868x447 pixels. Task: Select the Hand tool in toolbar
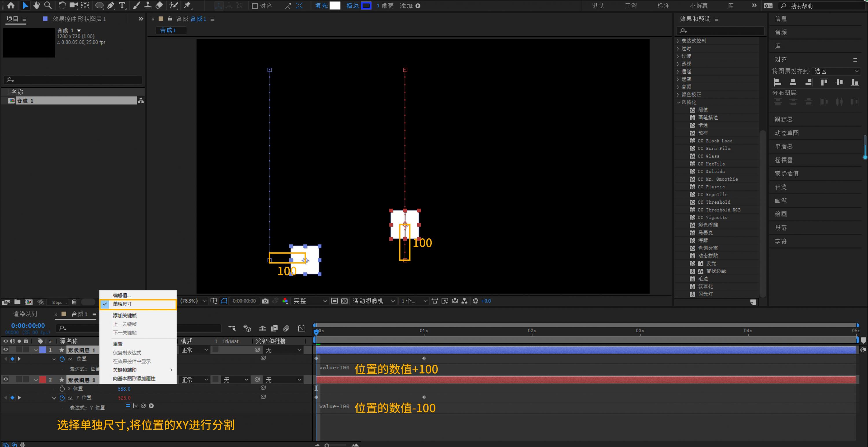pos(36,5)
